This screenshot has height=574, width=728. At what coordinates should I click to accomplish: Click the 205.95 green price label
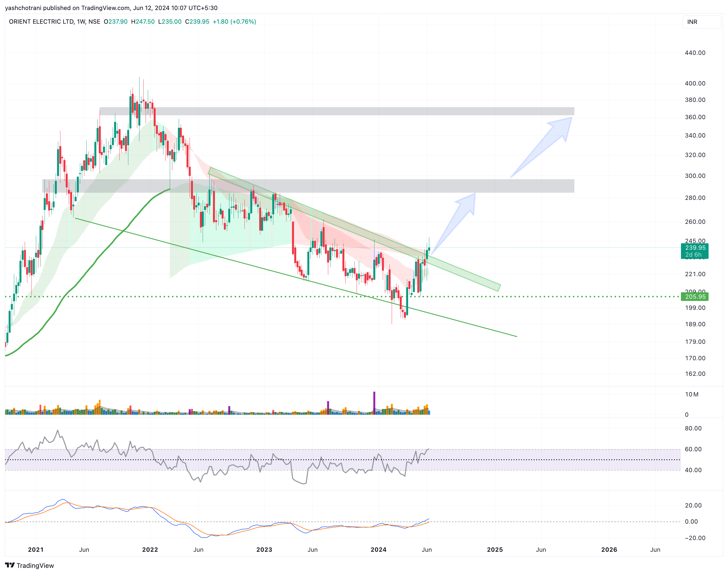695,297
